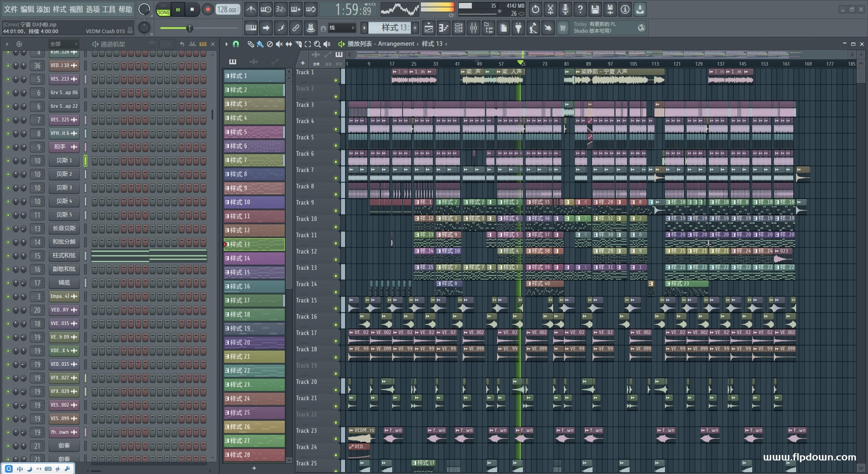This screenshot has width=868, height=474.
Task: Click the floppy disk save icon
Action: point(595,9)
